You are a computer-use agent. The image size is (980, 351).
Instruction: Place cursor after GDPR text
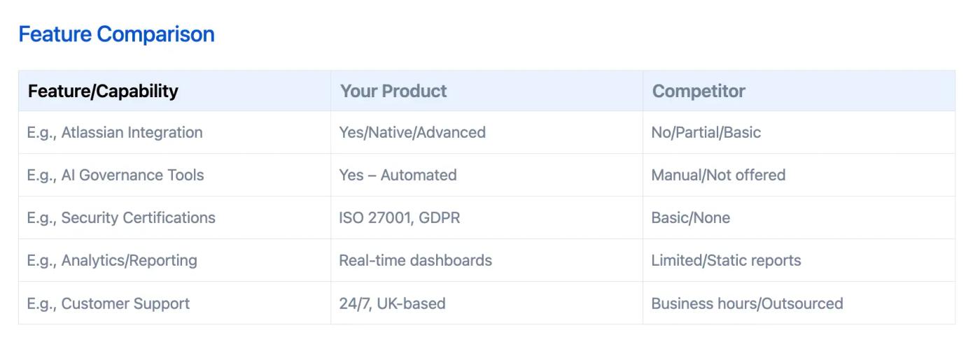(461, 217)
